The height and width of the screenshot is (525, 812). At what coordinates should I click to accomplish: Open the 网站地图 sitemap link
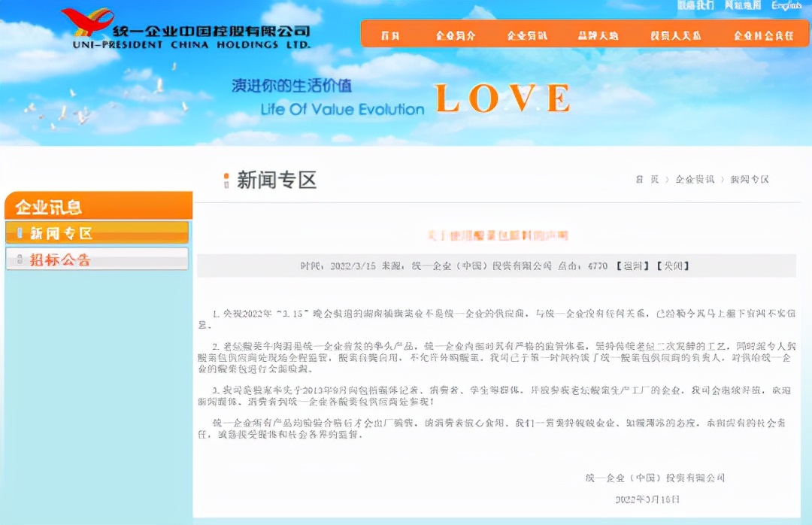(x=743, y=5)
